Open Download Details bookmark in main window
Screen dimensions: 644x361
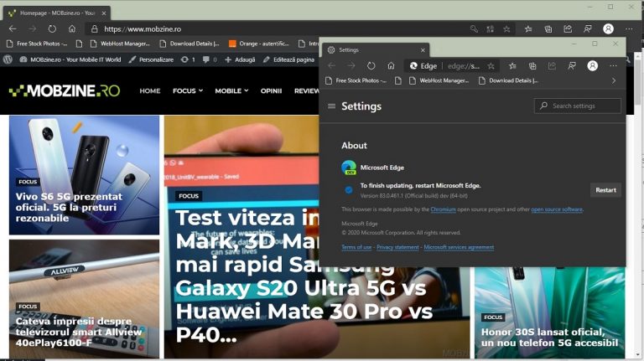pos(190,44)
